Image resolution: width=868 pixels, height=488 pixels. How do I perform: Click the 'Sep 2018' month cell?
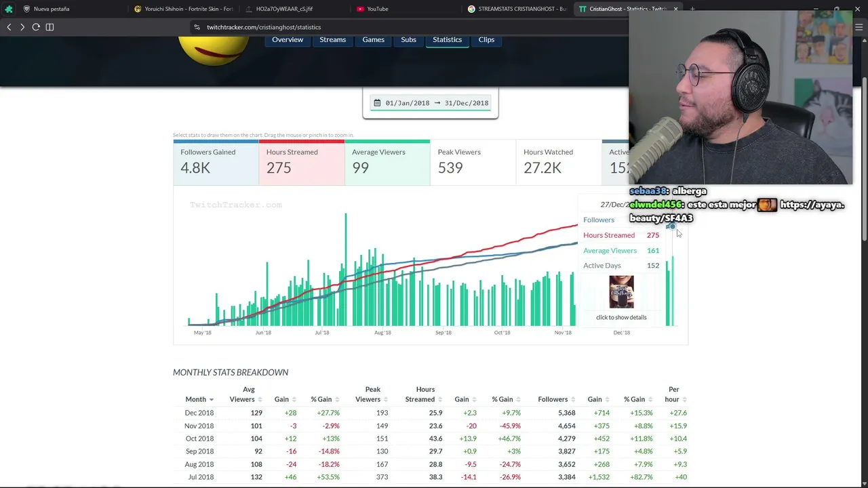click(x=199, y=451)
